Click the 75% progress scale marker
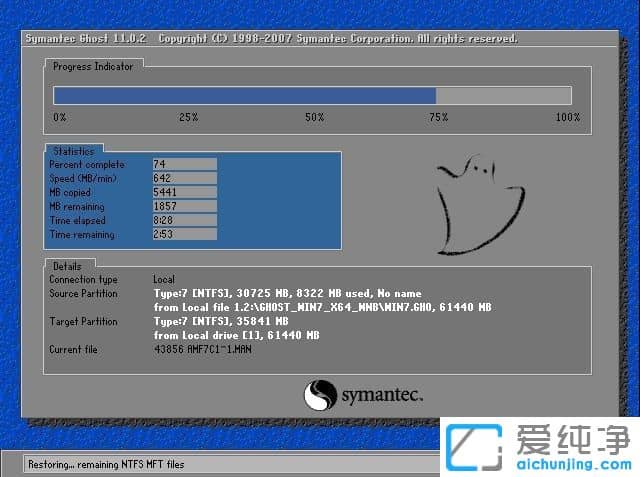 (x=438, y=117)
